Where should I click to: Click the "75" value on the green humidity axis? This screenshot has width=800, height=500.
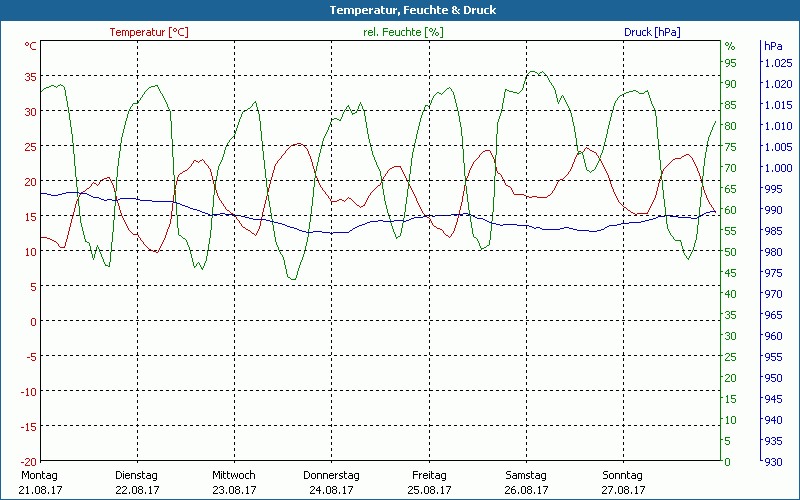(731, 147)
